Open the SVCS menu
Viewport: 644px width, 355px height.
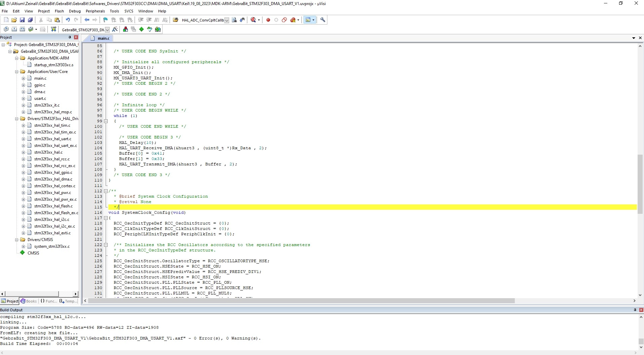(129, 11)
